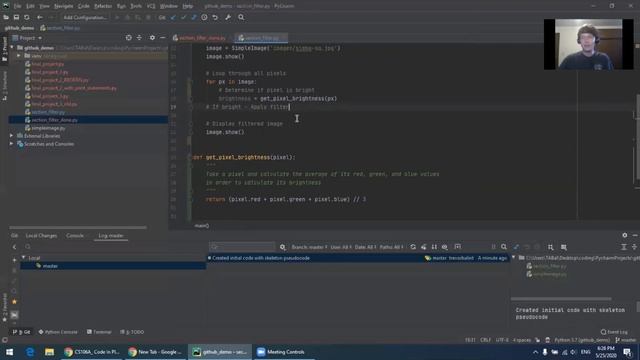
Task: Open Git history clock icon
Action: [x=204, y=18]
